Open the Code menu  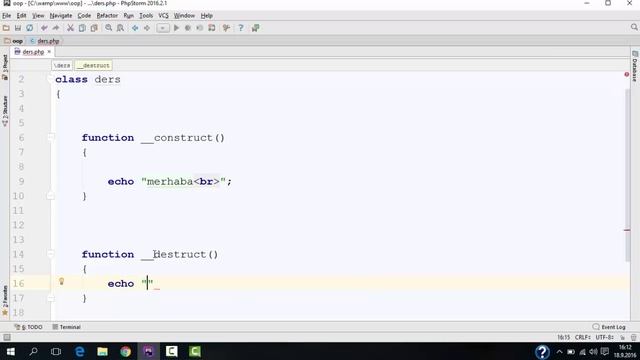tap(84, 16)
